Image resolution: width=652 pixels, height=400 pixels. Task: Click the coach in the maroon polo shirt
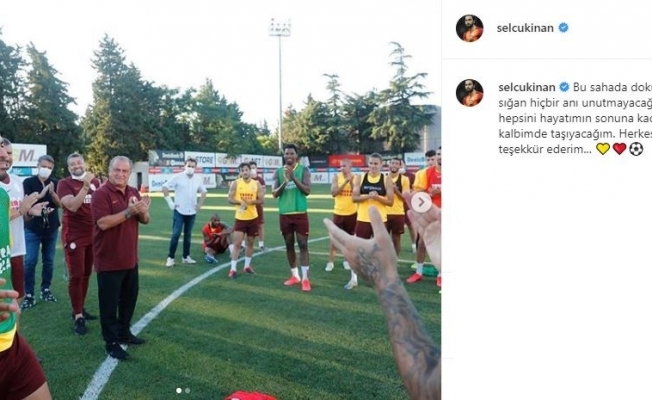119,256
